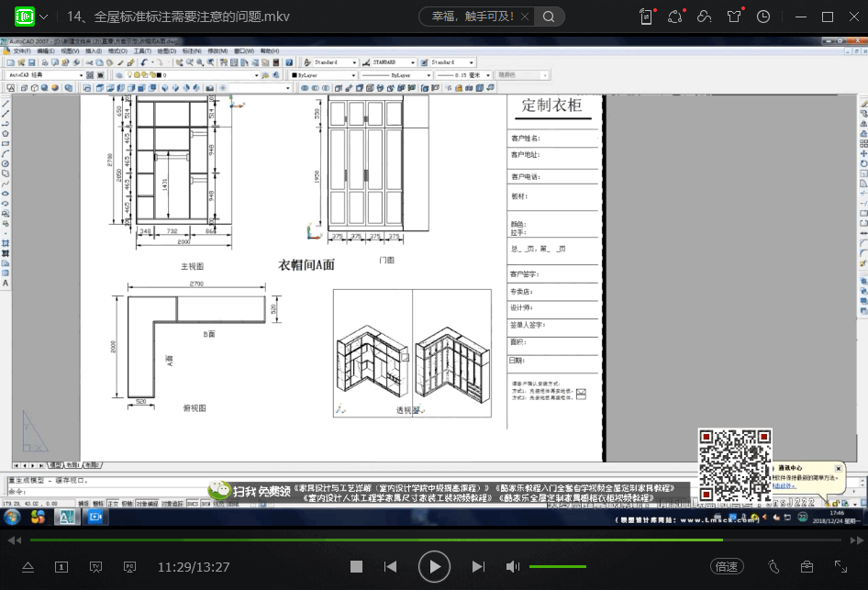This screenshot has width=868, height=590.
Task: Expand the STANDARD dimension style dropdown
Action: click(x=412, y=62)
